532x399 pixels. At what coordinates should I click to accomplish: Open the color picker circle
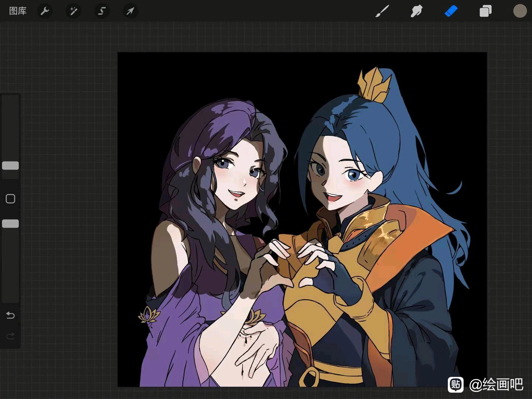pyautogui.click(x=520, y=11)
